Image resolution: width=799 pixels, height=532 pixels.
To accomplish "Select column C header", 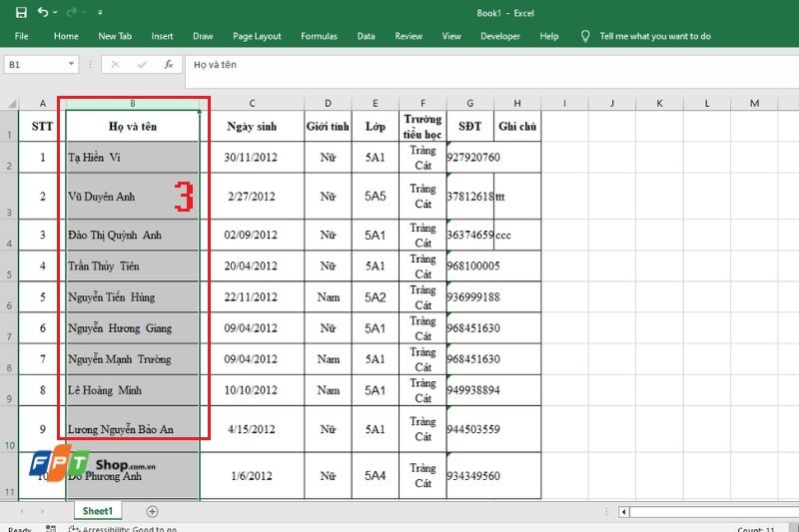I will pyautogui.click(x=252, y=104).
